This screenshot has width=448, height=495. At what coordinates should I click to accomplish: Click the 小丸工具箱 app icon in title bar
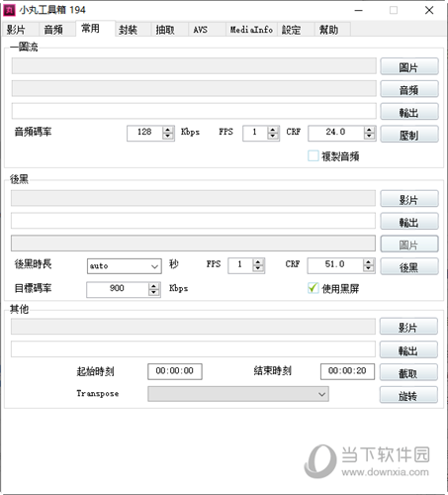[x=9, y=10]
